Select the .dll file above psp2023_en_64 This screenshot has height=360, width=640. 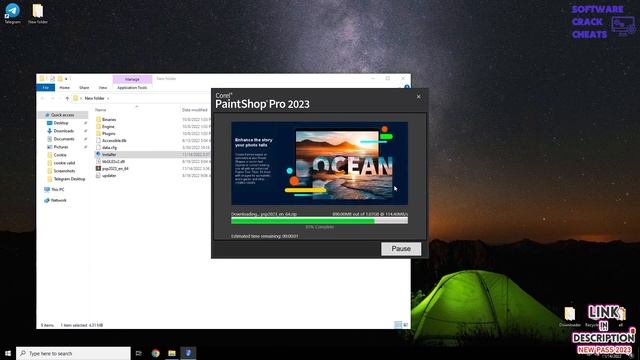click(113, 161)
